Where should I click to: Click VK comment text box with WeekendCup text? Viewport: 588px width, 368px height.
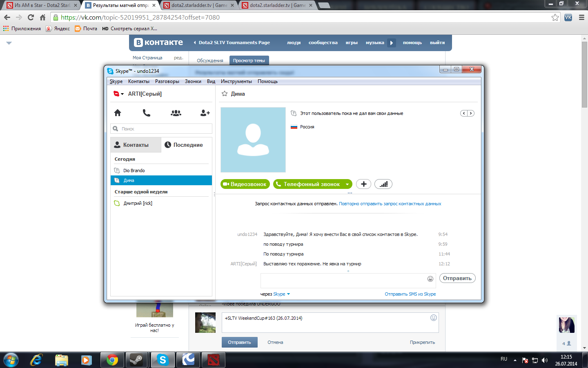tap(330, 323)
